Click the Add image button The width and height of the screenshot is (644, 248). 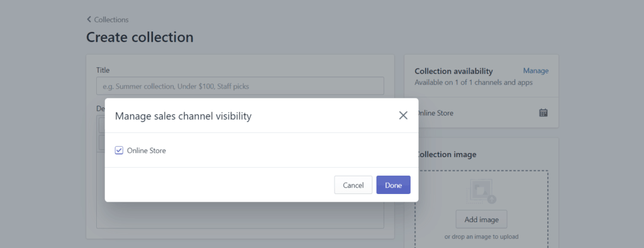pos(481,219)
